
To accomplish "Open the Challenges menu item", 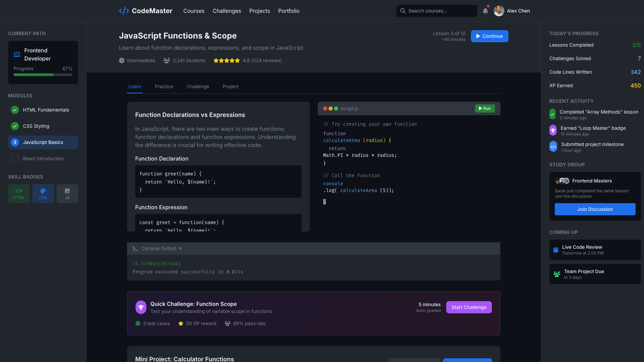I will (226, 11).
